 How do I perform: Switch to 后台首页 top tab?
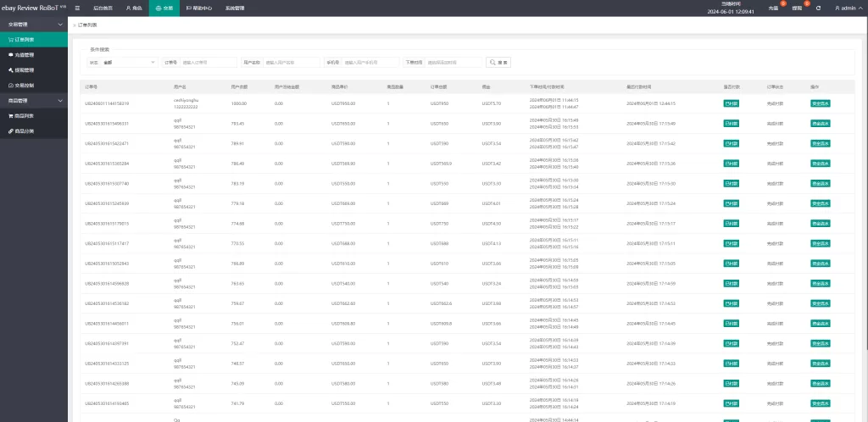(x=103, y=8)
